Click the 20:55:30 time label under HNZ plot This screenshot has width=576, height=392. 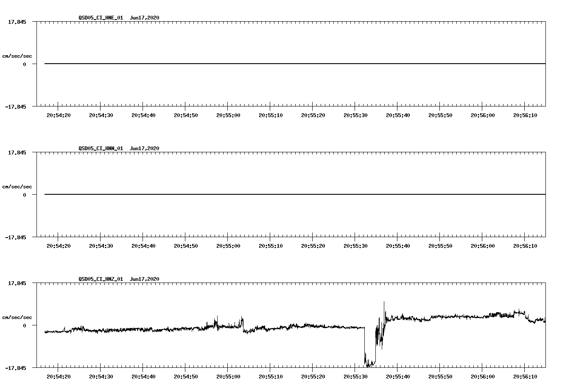point(355,376)
